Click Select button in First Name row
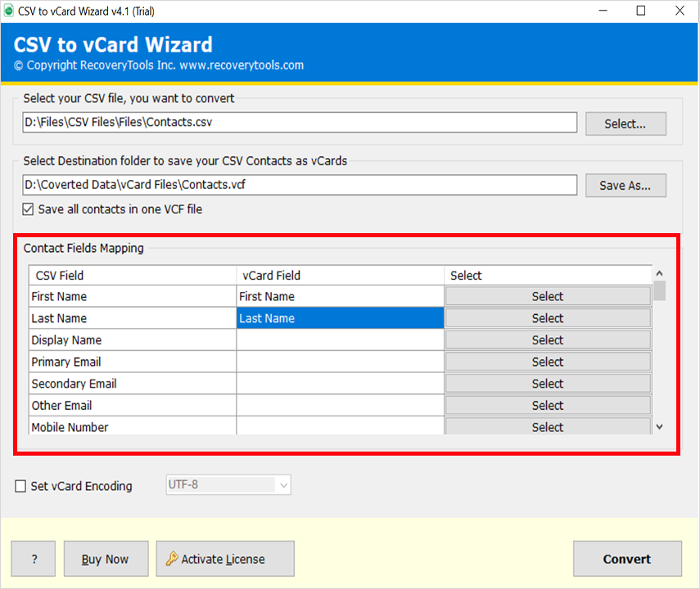This screenshot has height=589, width=700. [548, 296]
